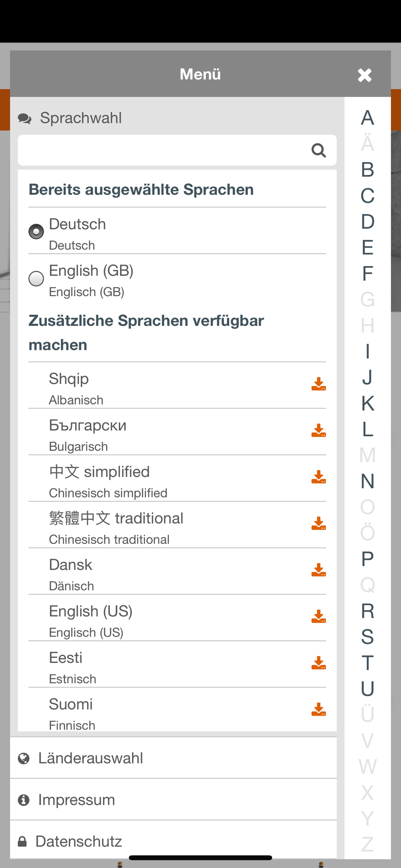The height and width of the screenshot is (868, 401).
Task: Download Chinesisch simplified language
Action: tap(319, 477)
